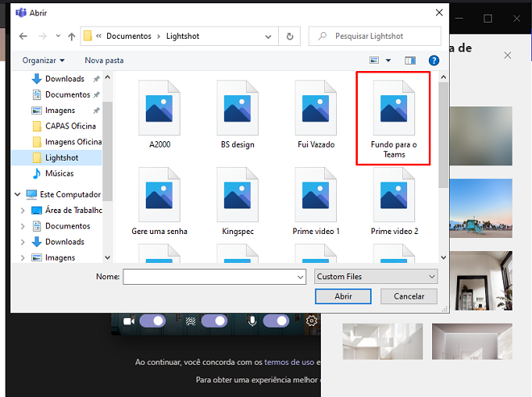This screenshot has width=532, height=397.
Task: Close the background effects side panel
Action: click(x=507, y=55)
